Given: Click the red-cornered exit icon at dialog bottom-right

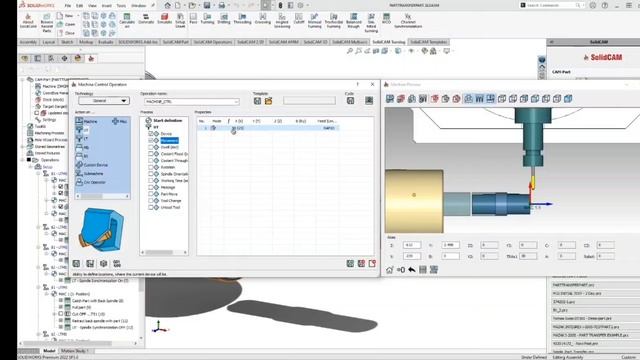Looking at the screenshot, I should (x=372, y=264).
